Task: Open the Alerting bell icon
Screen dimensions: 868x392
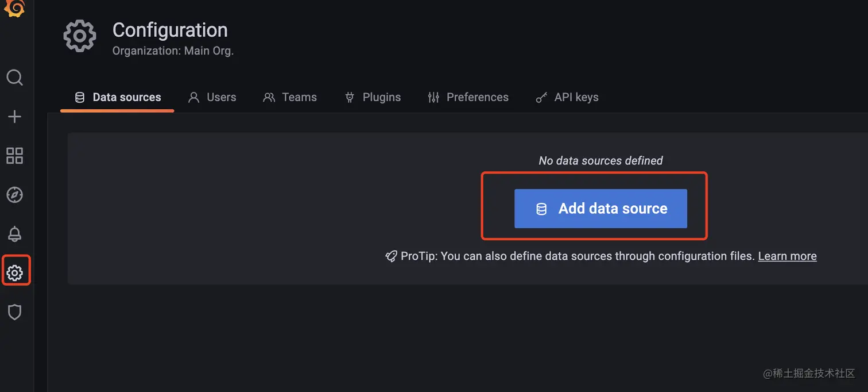Action: point(15,233)
